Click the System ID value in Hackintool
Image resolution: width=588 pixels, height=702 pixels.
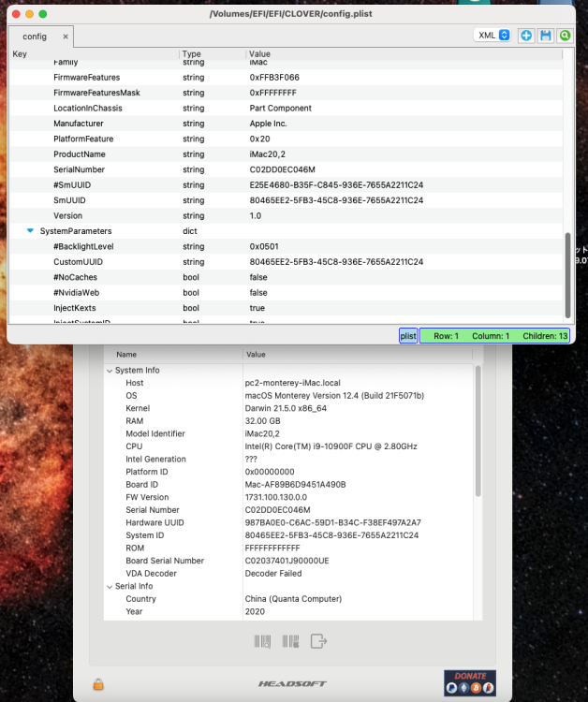331,535
